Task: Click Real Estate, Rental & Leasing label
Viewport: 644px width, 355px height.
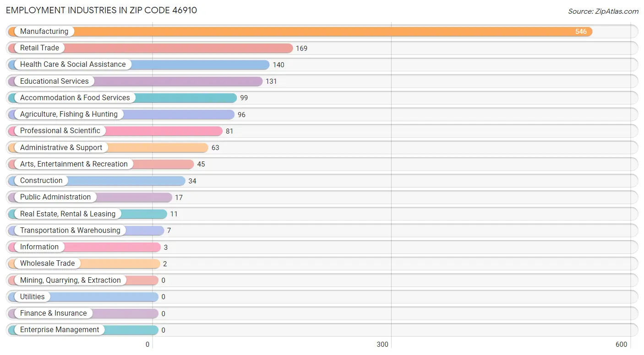Action: point(68,214)
